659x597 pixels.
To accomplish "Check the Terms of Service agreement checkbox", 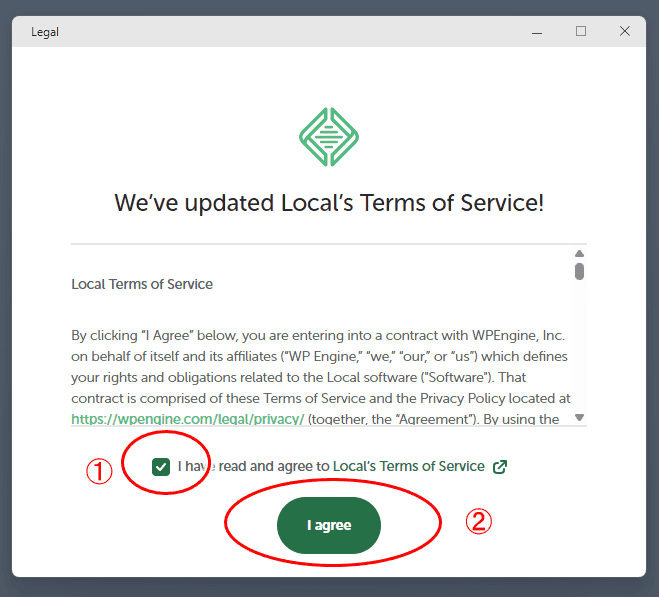I will tap(160, 466).
